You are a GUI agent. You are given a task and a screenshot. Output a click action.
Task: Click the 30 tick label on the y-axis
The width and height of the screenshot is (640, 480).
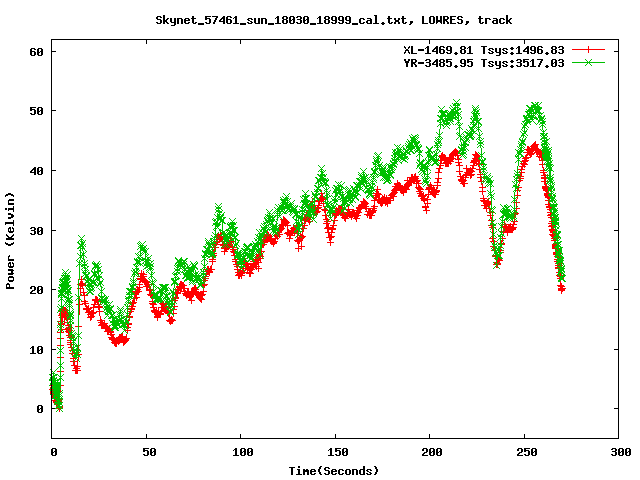point(37,230)
